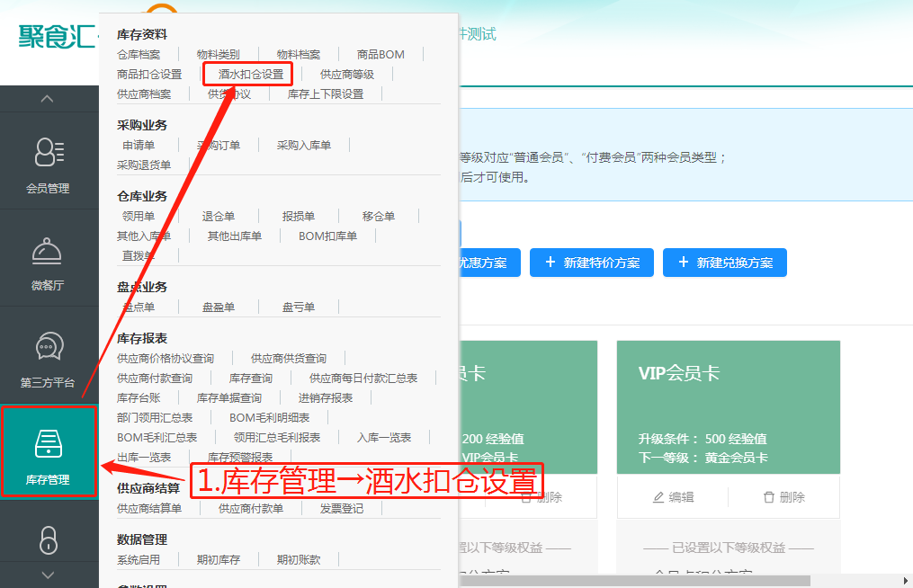Open 仓库档案 menu entry
The height and width of the screenshot is (588, 913).
tap(139, 55)
